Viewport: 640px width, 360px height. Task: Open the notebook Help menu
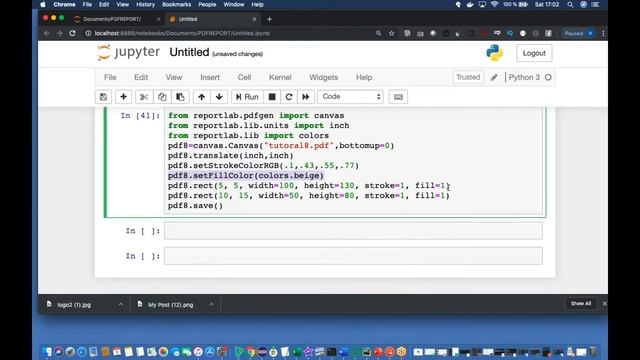pyautogui.click(x=364, y=77)
